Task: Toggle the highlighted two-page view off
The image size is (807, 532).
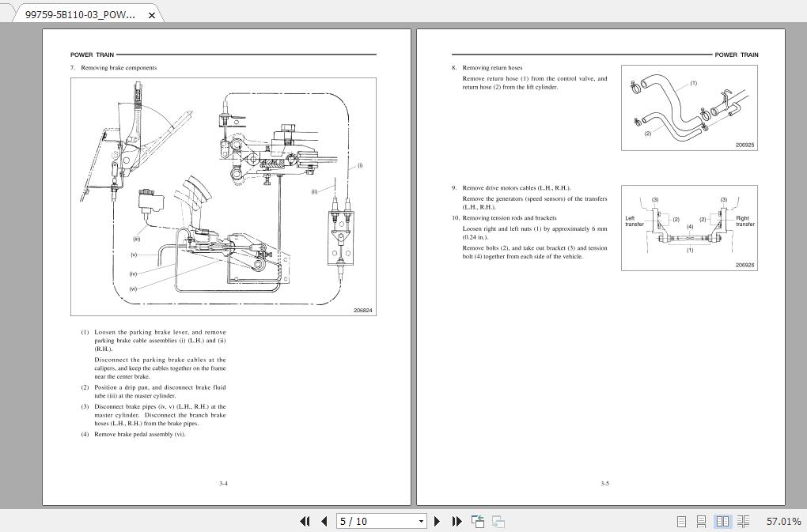Action: tap(723, 522)
